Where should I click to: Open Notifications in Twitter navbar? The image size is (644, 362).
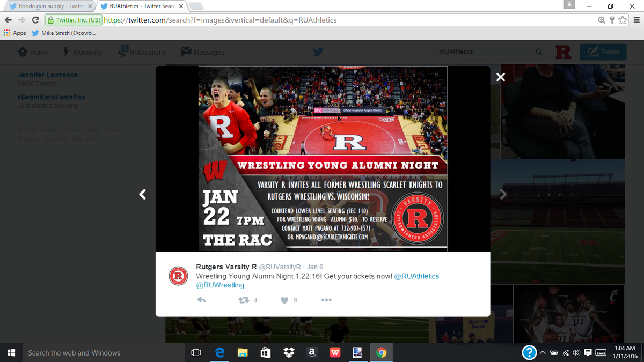143,52
